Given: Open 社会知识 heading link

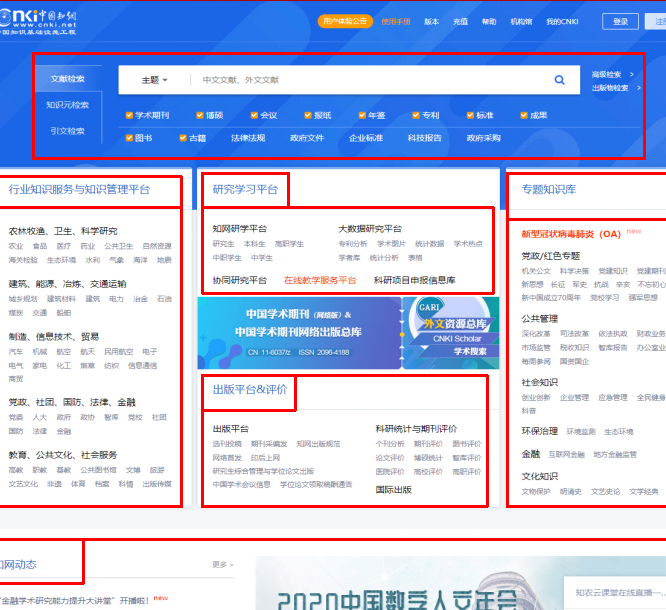Looking at the screenshot, I should click(x=539, y=382).
